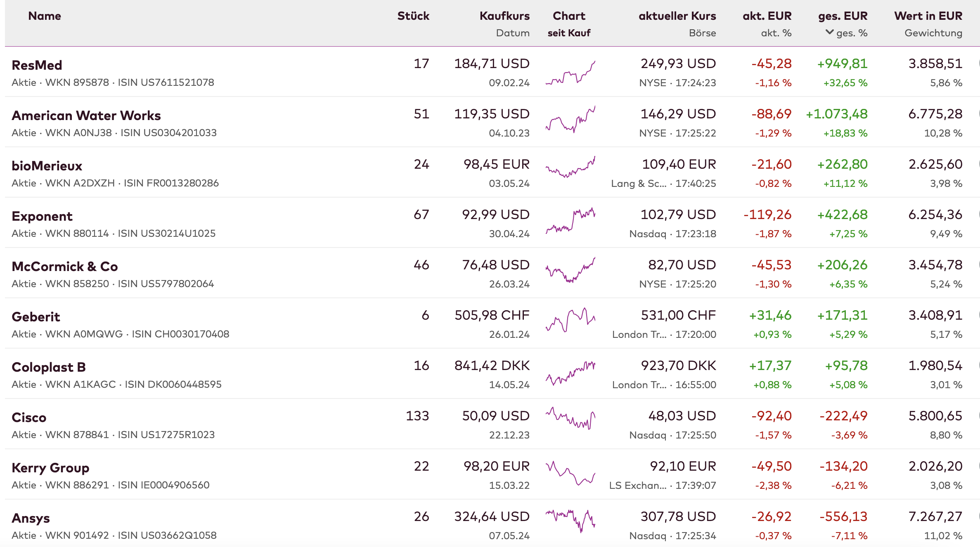Viewport: 980px width, 547px height.
Task: Sort table by Name column header
Action: 45,16
